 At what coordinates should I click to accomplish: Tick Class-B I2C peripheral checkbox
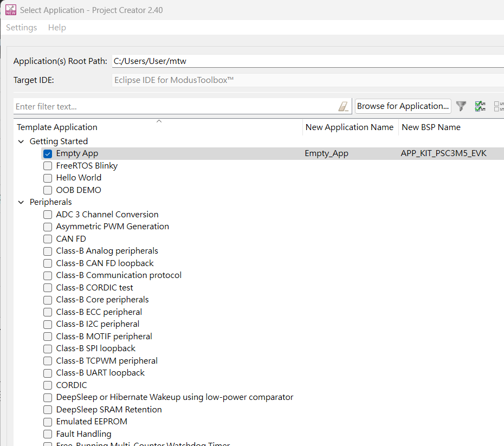tap(48, 325)
